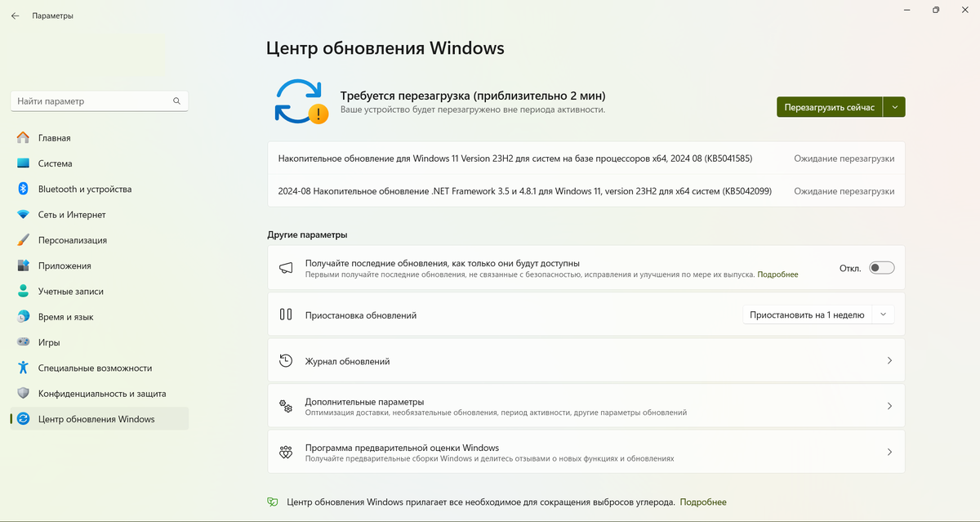Viewport: 980px width, 522px height.
Task: Click the Приложения icon
Action: click(23, 265)
